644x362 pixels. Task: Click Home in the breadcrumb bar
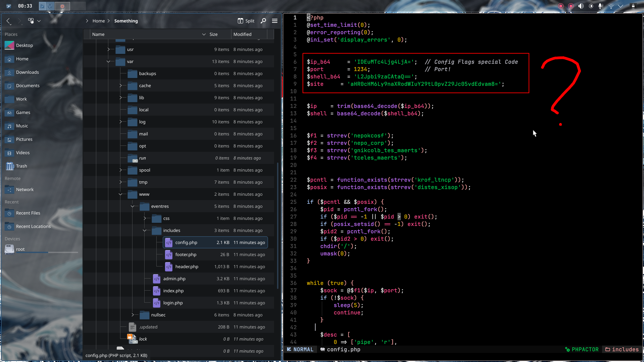point(98,21)
